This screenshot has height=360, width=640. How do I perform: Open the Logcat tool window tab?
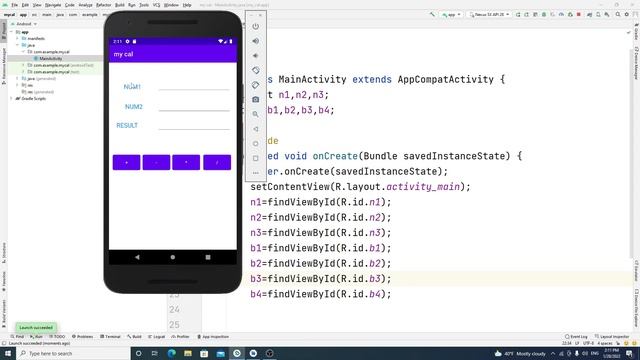pos(157,337)
